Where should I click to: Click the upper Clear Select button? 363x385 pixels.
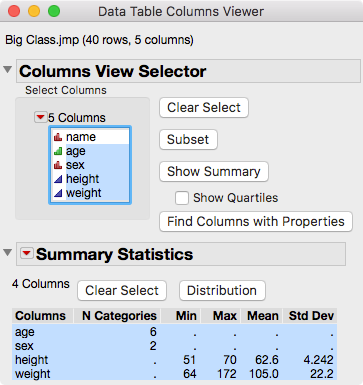(x=204, y=108)
